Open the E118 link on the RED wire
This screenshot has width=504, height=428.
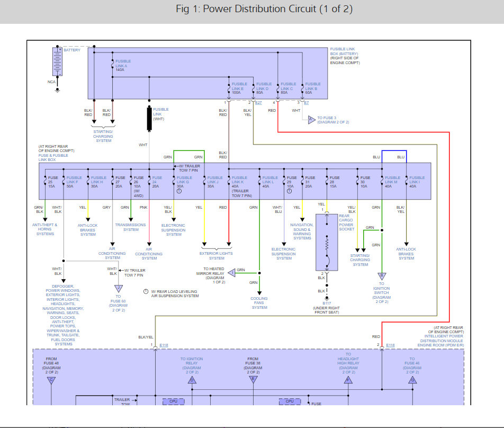pyautogui.click(x=390, y=345)
